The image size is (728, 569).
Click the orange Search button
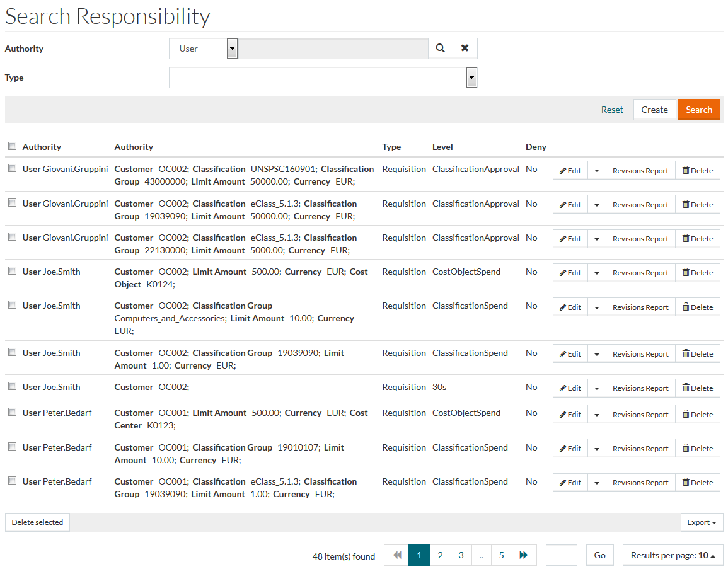698,110
